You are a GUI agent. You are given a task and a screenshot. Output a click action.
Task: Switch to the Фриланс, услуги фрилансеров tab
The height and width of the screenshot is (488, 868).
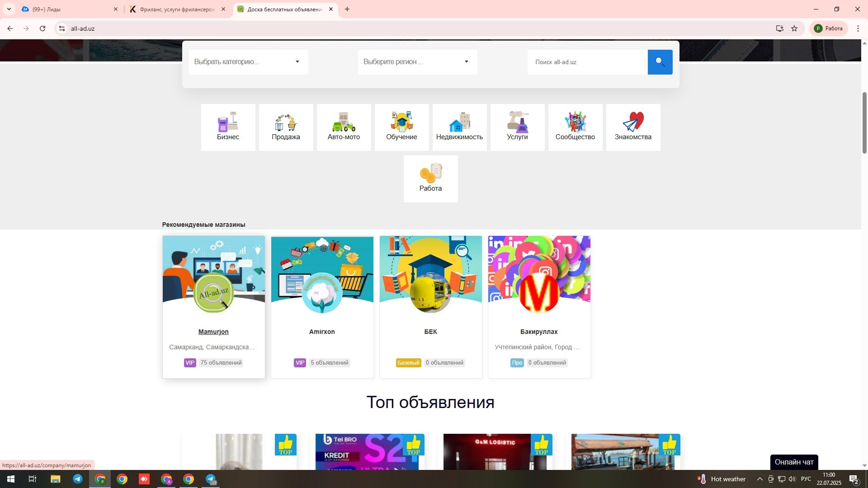(x=177, y=9)
